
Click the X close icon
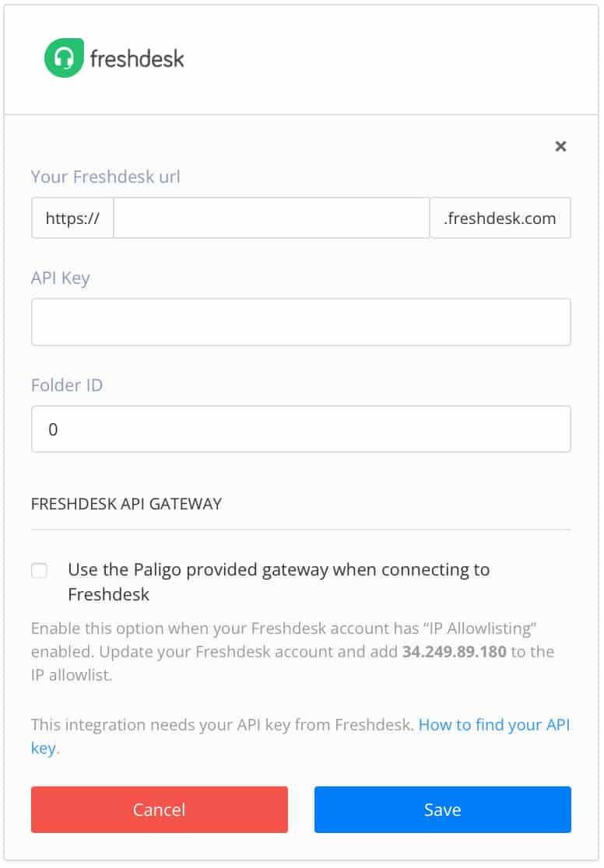561,146
